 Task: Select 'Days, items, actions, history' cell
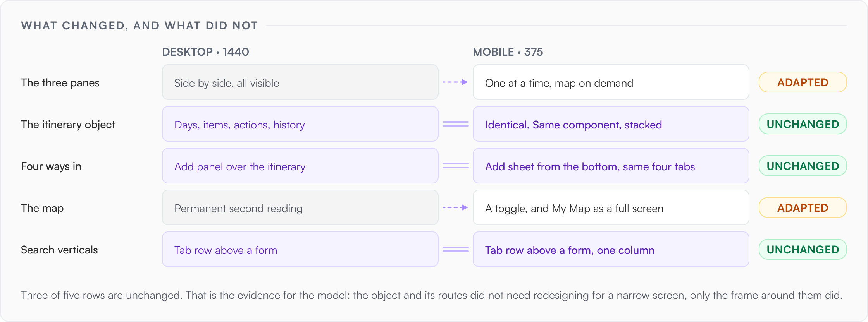point(300,124)
